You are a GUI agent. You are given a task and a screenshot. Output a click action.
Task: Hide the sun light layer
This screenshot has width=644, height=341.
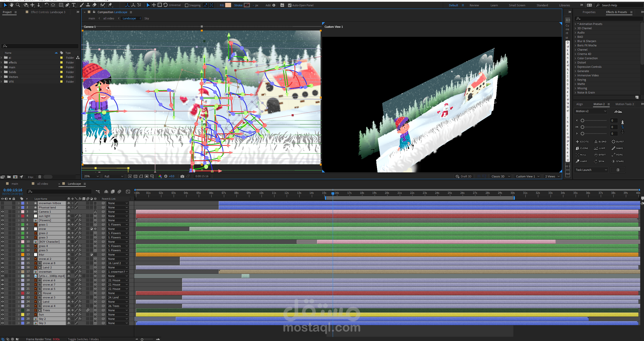point(2,216)
